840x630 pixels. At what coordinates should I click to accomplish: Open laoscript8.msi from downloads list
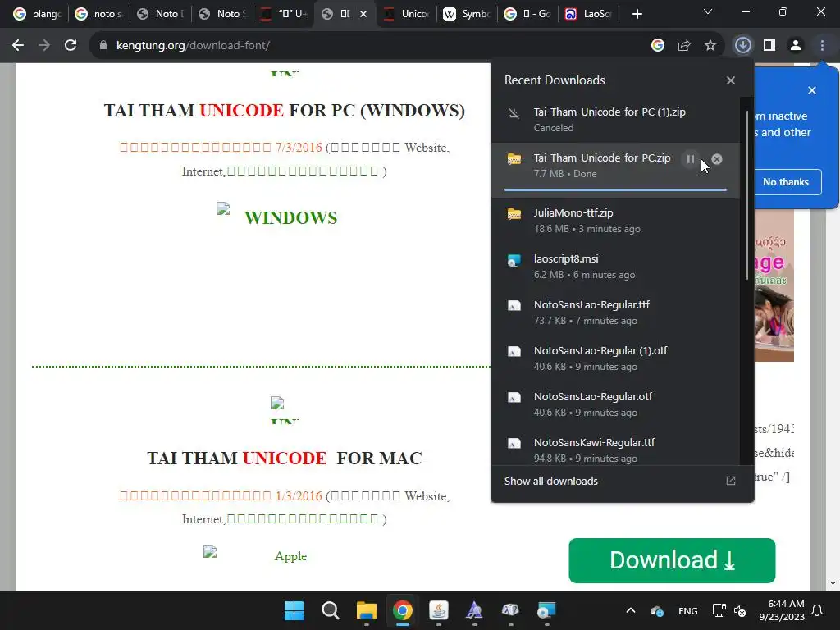click(615, 267)
